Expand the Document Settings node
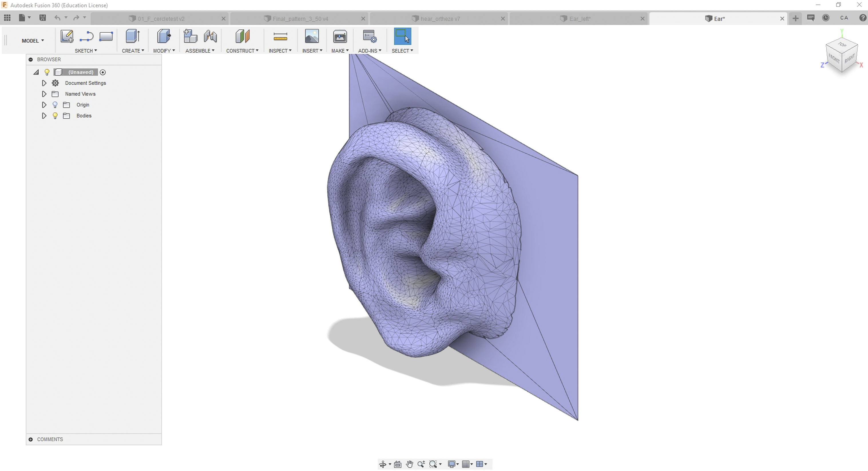 point(44,83)
